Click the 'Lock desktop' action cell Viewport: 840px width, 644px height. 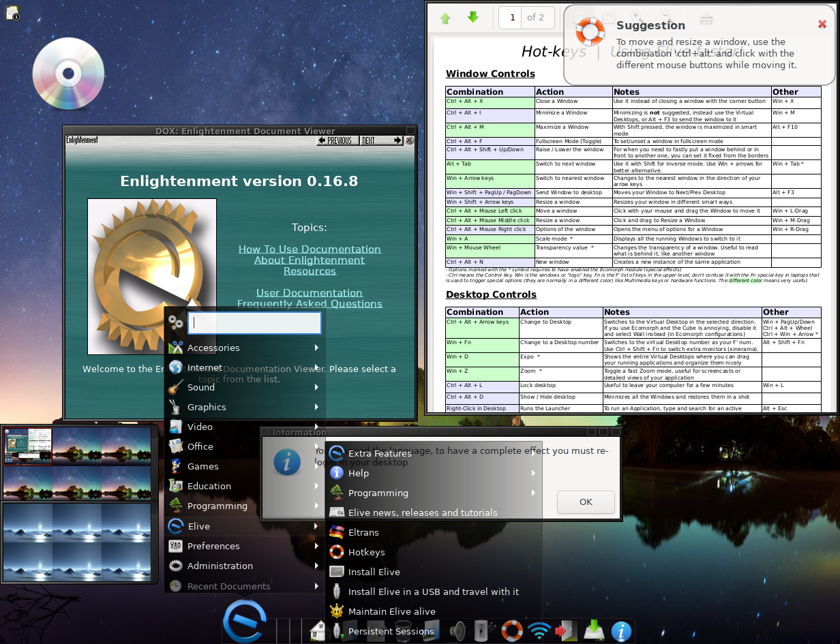(560, 387)
